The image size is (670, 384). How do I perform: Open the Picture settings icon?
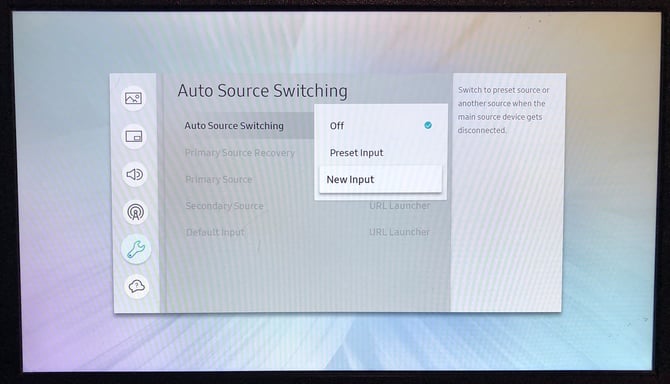(x=134, y=99)
